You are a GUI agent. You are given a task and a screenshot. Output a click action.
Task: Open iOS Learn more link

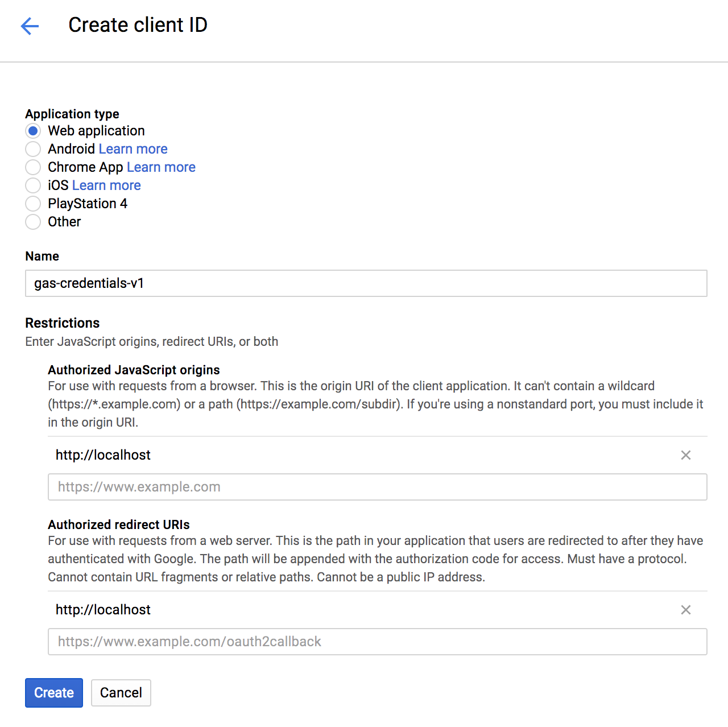(x=106, y=185)
